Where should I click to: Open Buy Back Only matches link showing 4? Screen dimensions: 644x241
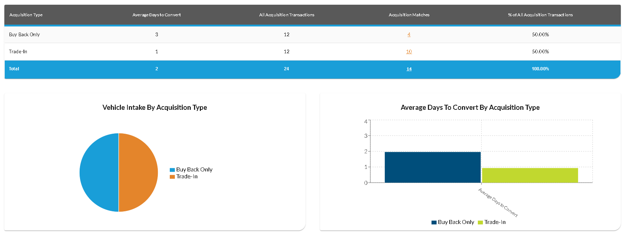pyautogui.click(x=409, y=34)
